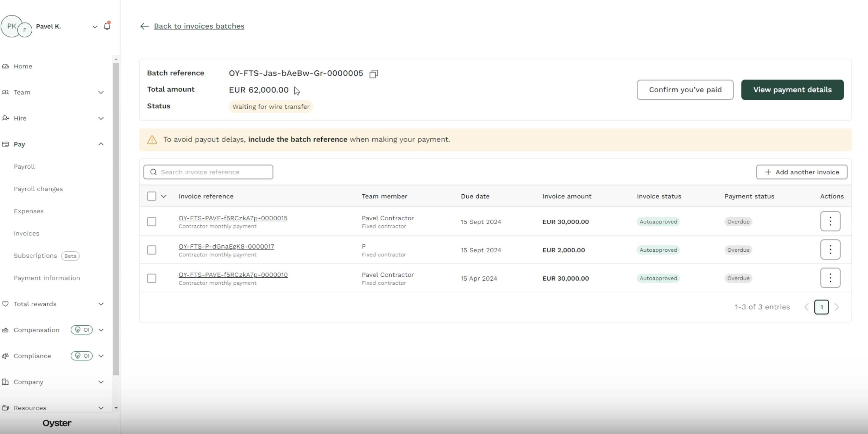Open invoice OY-FTS-P-dGnaEgK8-0000017 link
This screenshot has height=434, width=868.
(x=227, y=246)
